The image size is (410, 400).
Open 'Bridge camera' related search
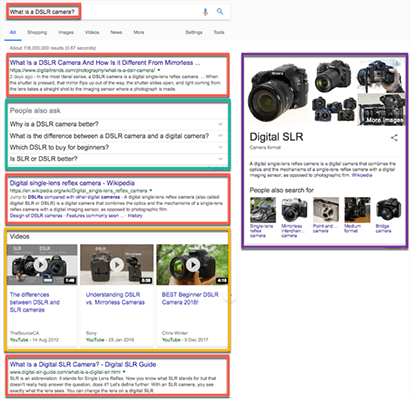pos(388,215)
